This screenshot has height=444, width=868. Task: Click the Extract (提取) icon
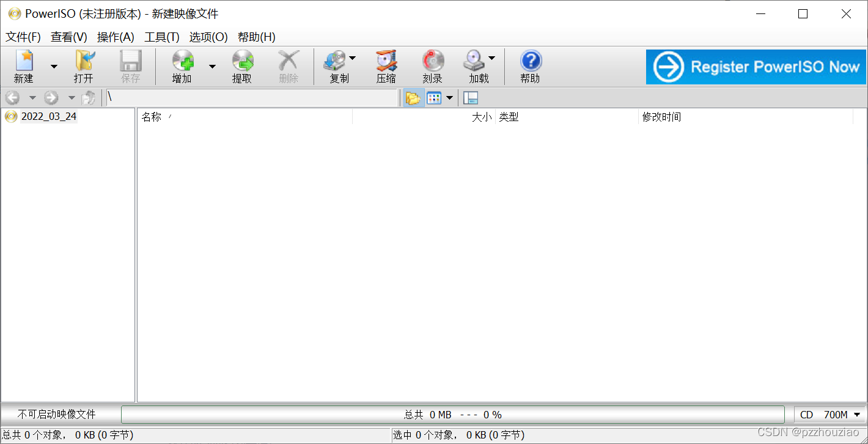(242, 61)
